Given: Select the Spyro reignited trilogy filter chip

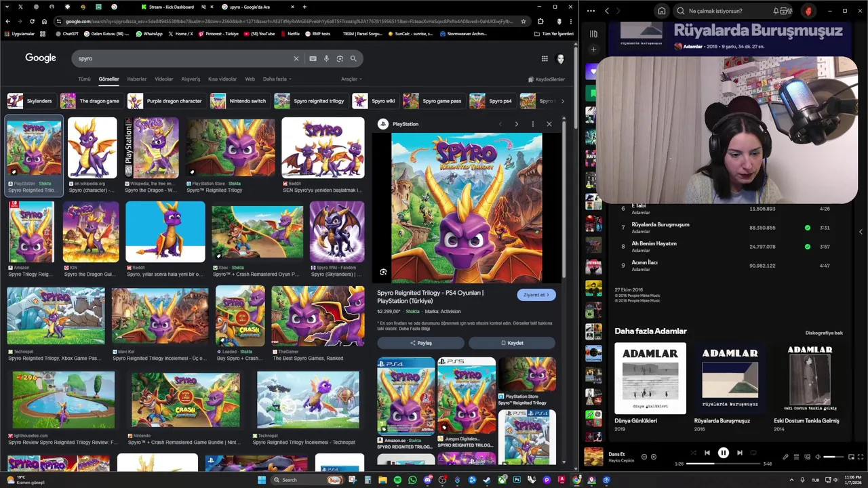Looking at the screenshot, I should click(x=311, y=101).
